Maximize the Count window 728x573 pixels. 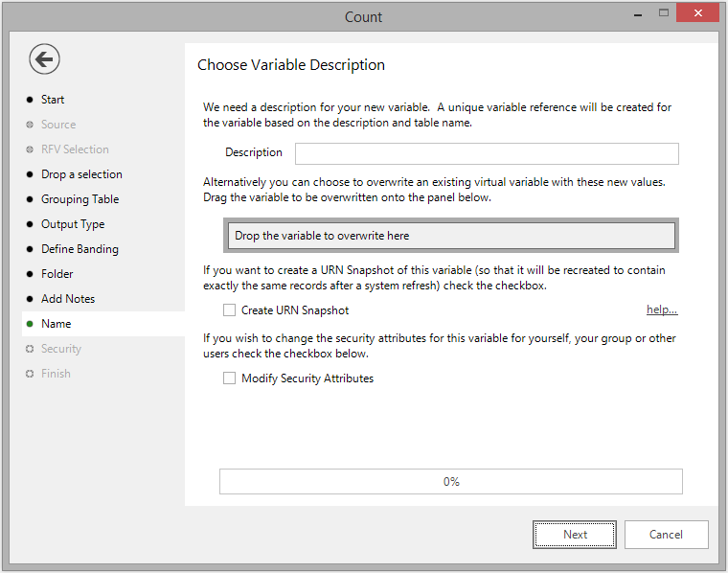(x=664, y=13)
